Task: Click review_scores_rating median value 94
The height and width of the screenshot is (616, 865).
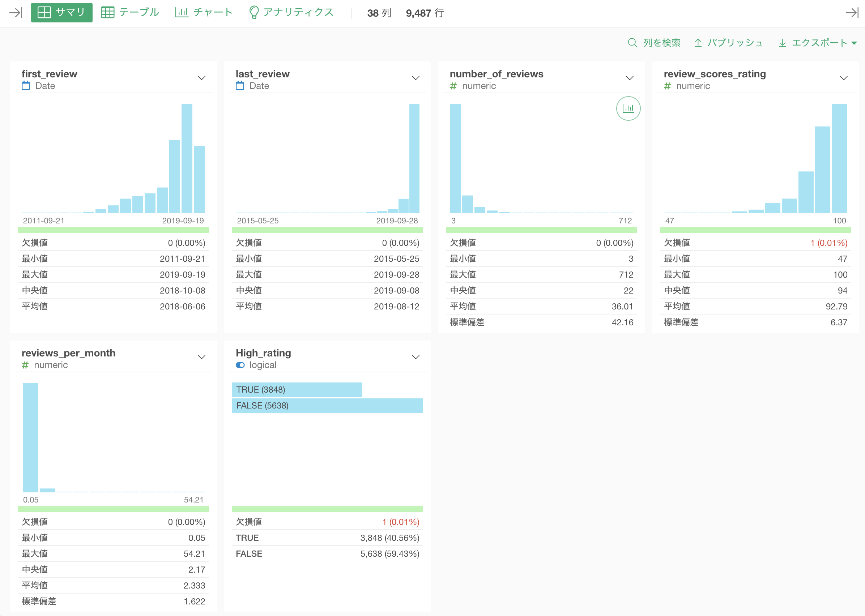Action: point(843,291)
